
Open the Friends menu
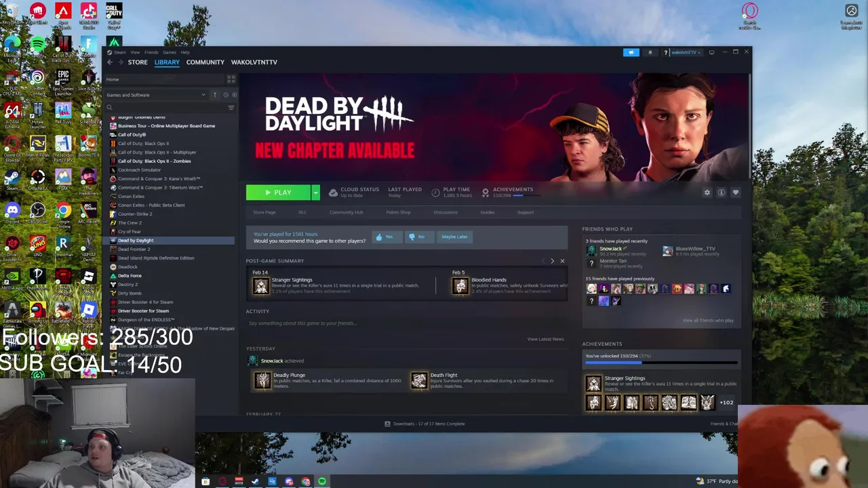click(151, 52)
